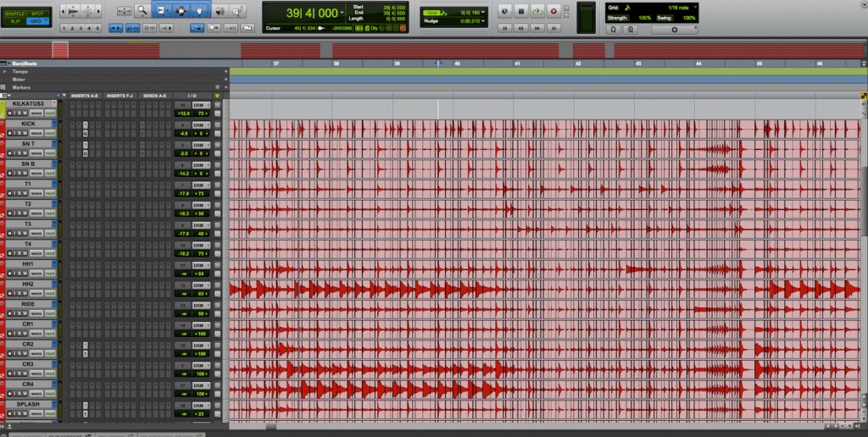Enable Slip edit mode

click(16, 21)
